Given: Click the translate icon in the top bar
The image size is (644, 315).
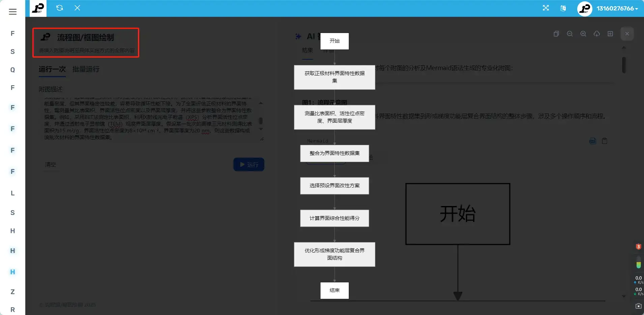Looking at the screenshot, I should 562,8.
